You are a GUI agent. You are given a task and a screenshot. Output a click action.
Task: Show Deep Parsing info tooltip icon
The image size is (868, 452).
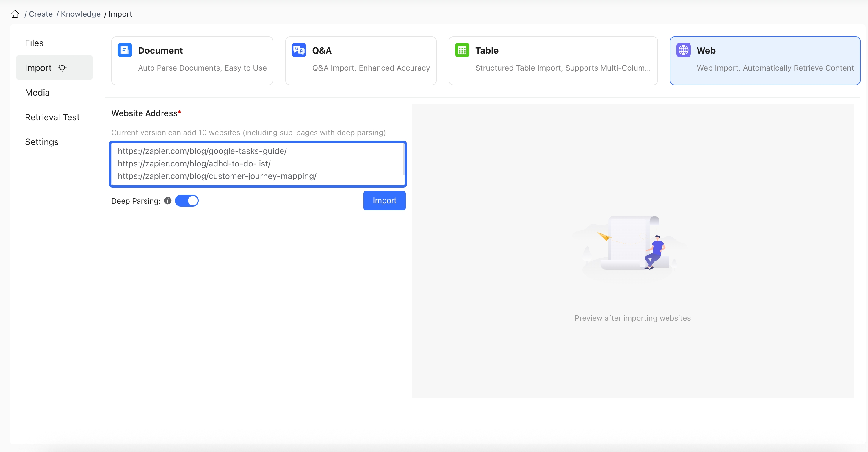[x=168, y=201]
